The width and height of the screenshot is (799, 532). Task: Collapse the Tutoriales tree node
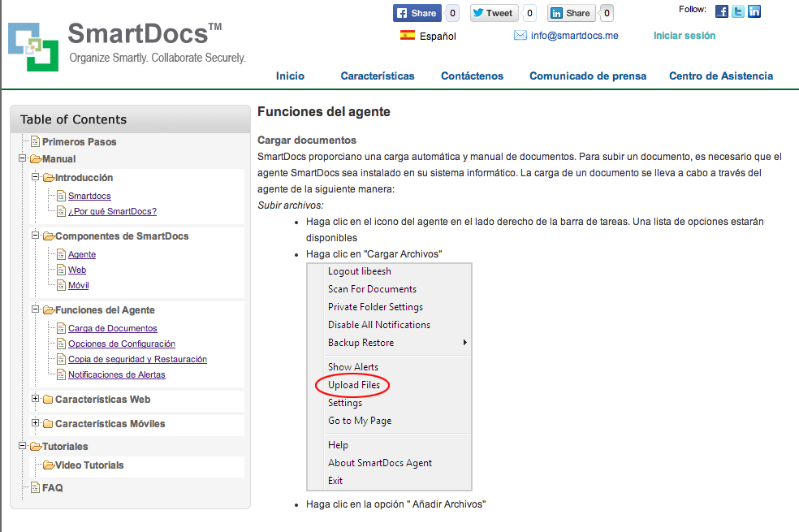click(23, 445)
